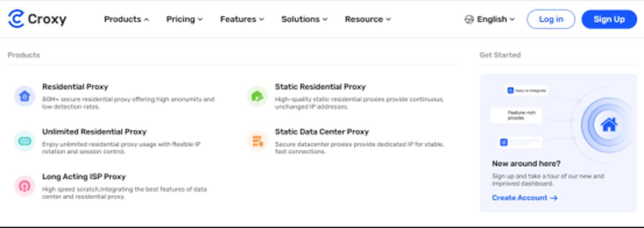The height and width of the screenshot is (228, 644).
Task: Open the Static Residential Proxy title link
Action: (x=320, y=87)
